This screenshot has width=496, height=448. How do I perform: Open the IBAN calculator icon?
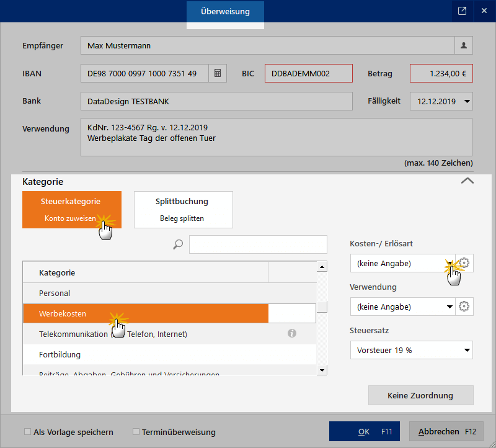point(218,73)
